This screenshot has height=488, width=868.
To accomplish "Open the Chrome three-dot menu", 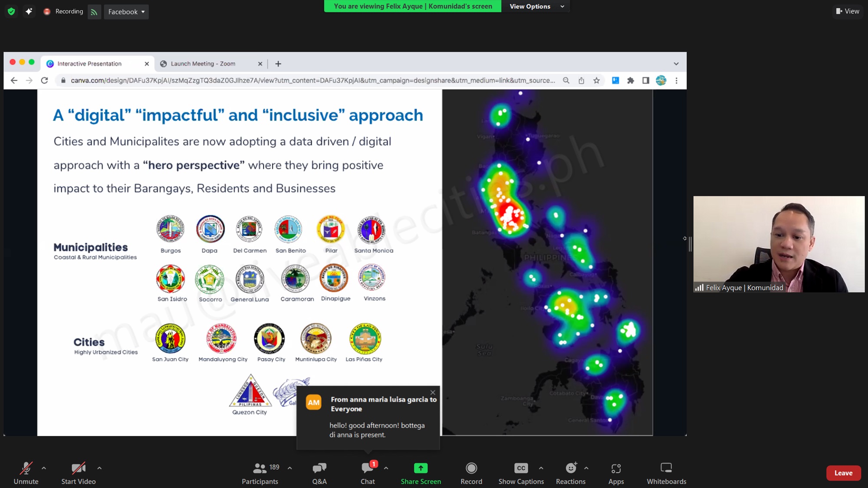I will pyautogui.click(x=676, y=81).
